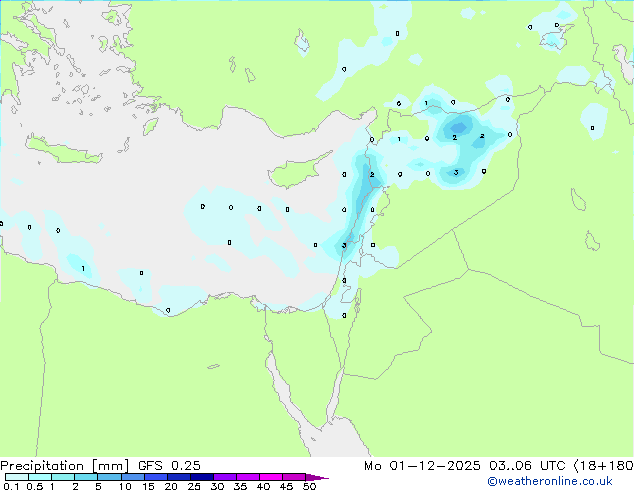Click the 40–45 mm magenta legend swatch
Viewport: 634px width, 490px height.
pyautogui.click(x=271, y=477)
